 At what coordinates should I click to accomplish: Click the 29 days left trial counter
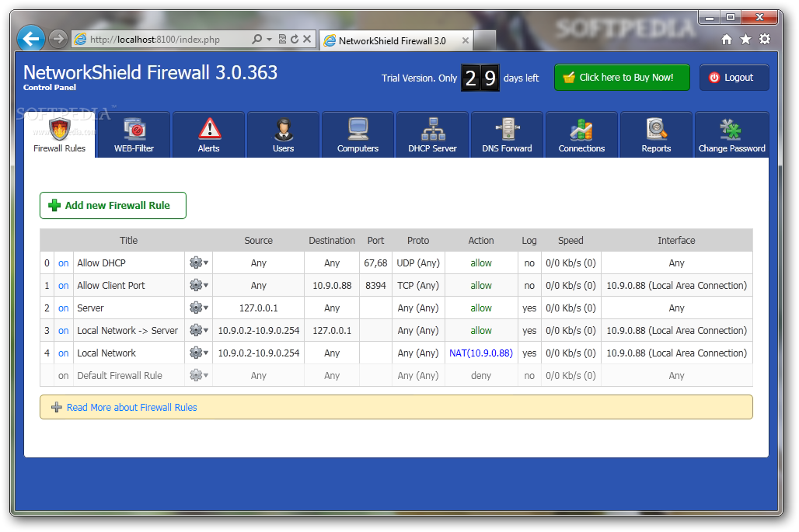coord(480,78)
